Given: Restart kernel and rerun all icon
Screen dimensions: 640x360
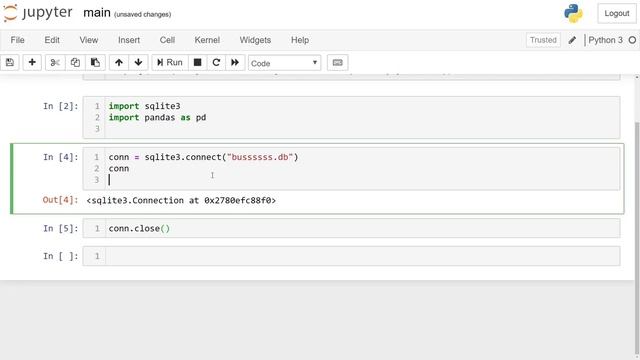Looking at the screenshot, I should click(235, 62).
